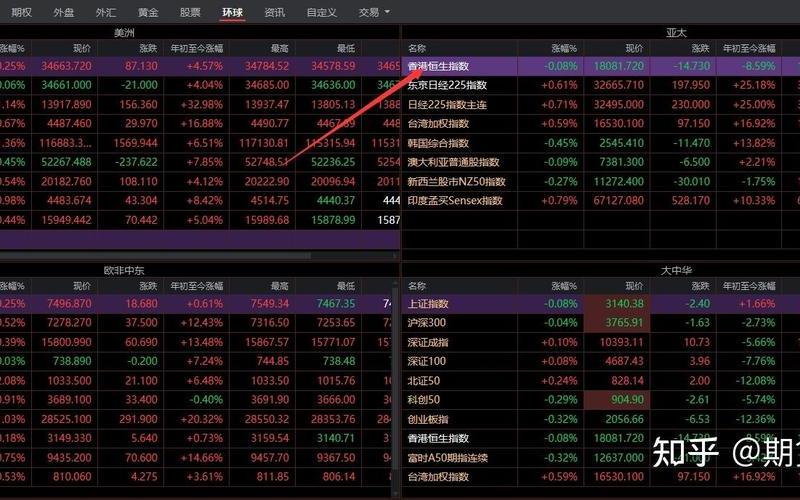Select 新西兰股市NZ50指数 row
The image size is (800, 500).
point(601,182)
